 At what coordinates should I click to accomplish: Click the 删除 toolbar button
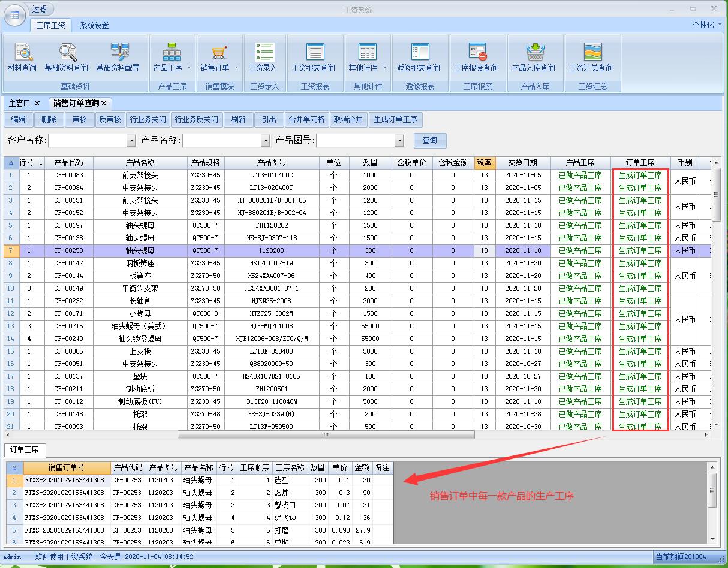point(49,119)
